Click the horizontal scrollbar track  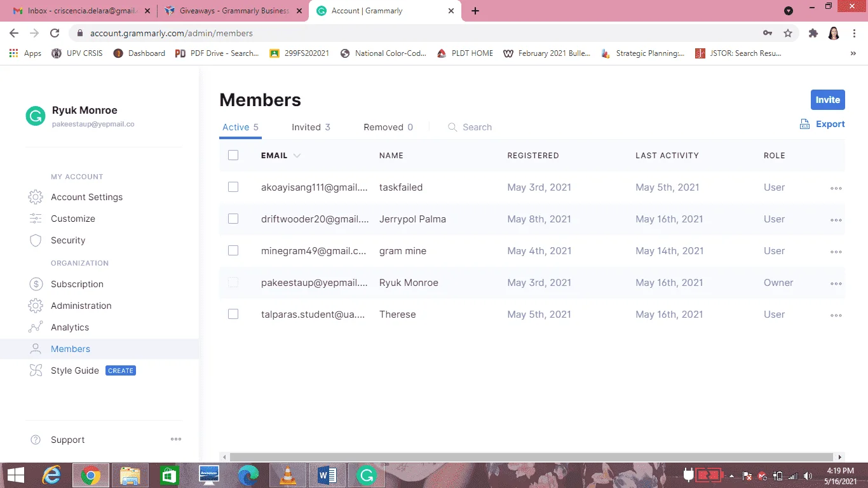pos(531,457)
